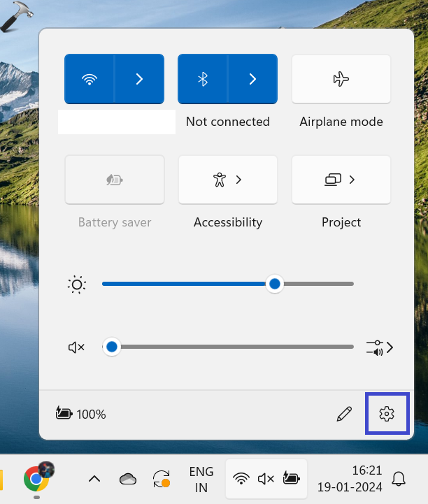Viewport: 428px width, 504px height.
Task: Edit quick settings with pencil icon
Action: [x=344, y=414]
